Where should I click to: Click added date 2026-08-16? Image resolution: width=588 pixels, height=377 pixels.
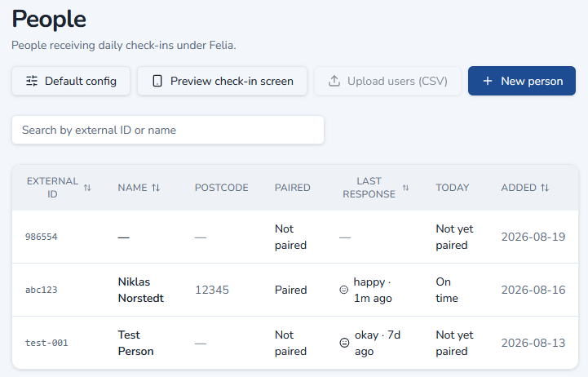533,290
